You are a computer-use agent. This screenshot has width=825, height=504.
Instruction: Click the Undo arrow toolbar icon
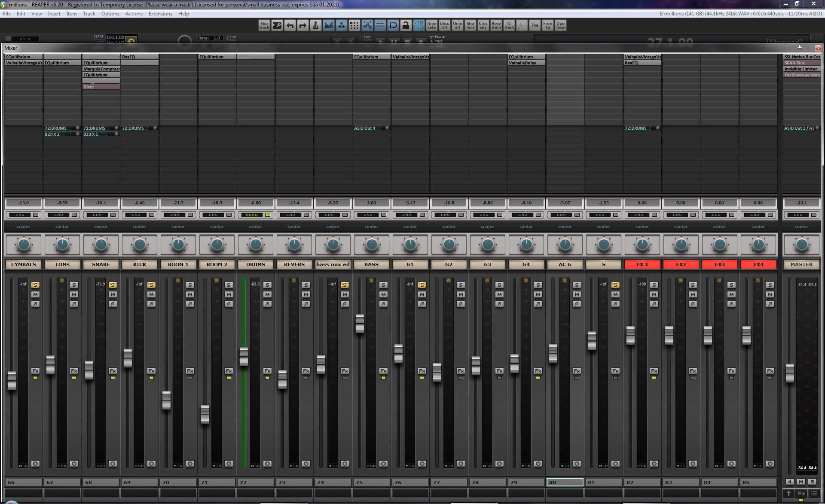point(290,25)
